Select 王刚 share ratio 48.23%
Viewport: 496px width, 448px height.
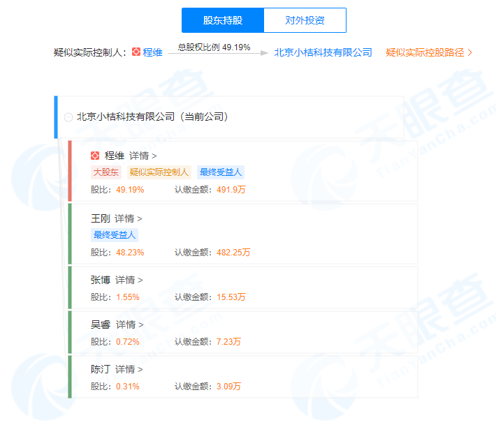coord(130,253)
